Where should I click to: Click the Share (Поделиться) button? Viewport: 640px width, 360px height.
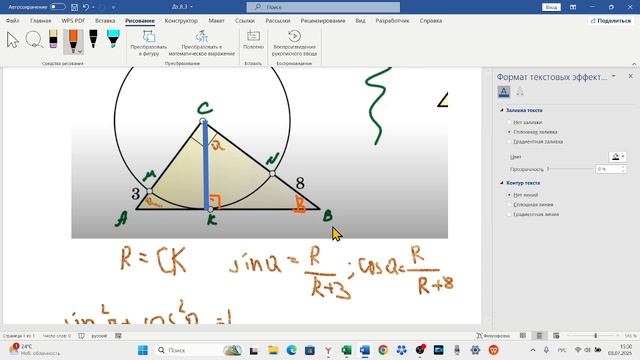click(611, 20)
